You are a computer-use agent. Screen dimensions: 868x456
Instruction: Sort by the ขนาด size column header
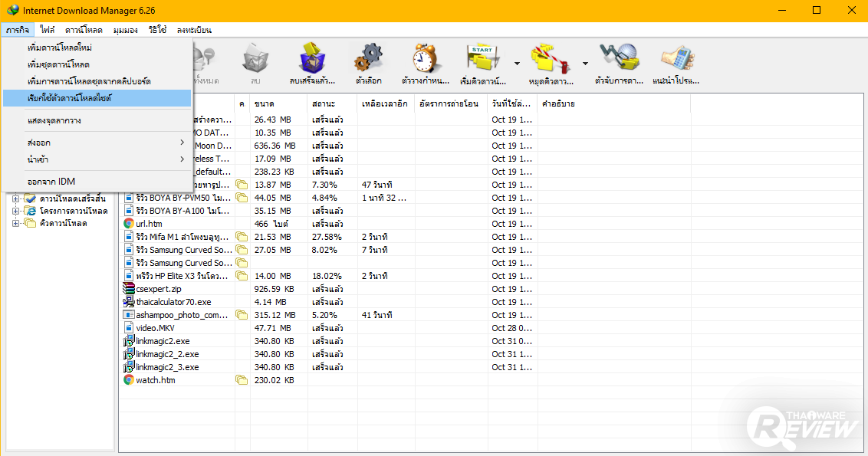tap(278, 103)
